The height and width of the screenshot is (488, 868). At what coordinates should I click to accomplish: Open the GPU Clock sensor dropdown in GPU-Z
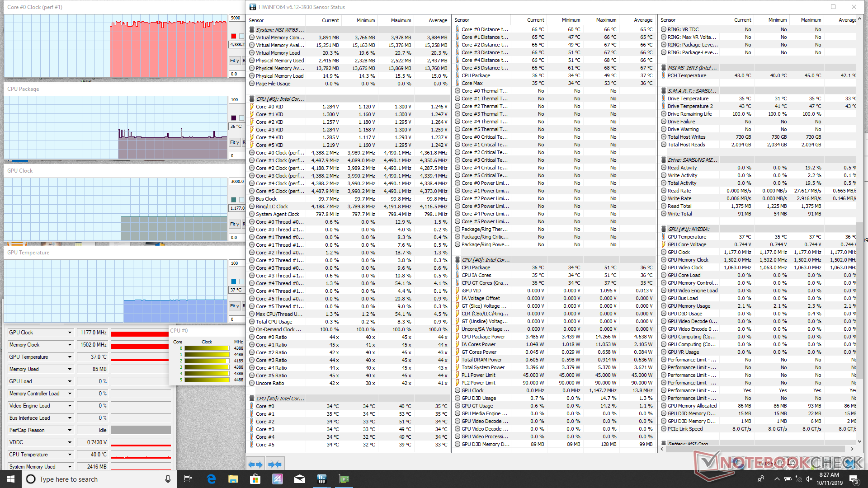70,333
